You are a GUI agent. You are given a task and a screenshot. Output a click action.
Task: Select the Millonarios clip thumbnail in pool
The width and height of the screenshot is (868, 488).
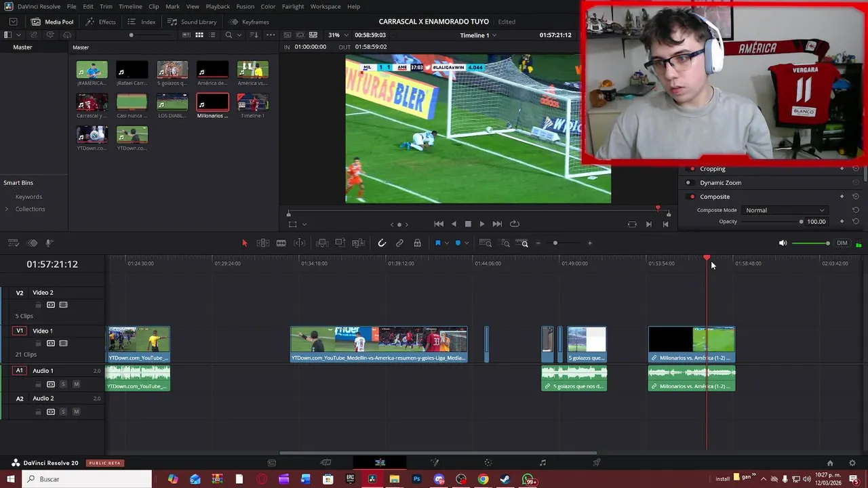tap(212, 102)
